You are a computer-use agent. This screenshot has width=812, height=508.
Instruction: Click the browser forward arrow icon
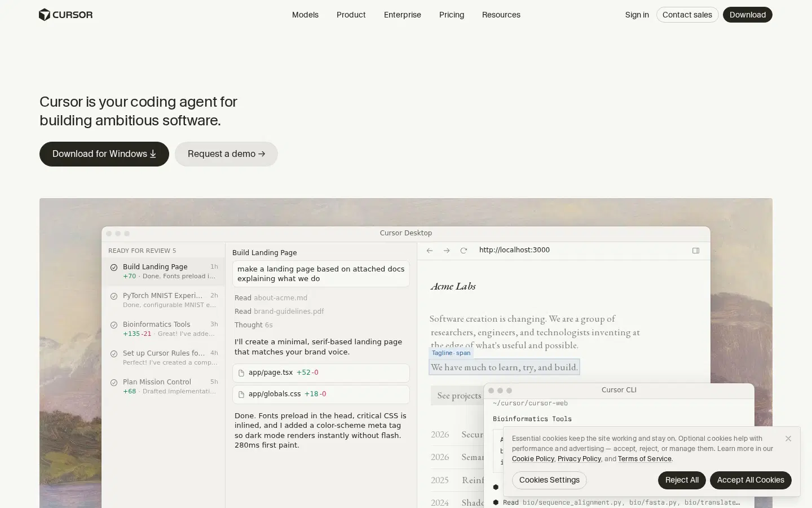447,251
